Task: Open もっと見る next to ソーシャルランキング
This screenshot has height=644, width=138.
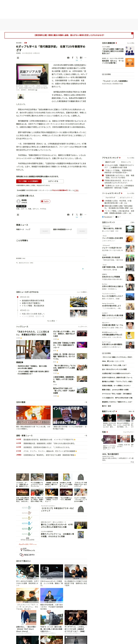Action: tap(130, 193)
